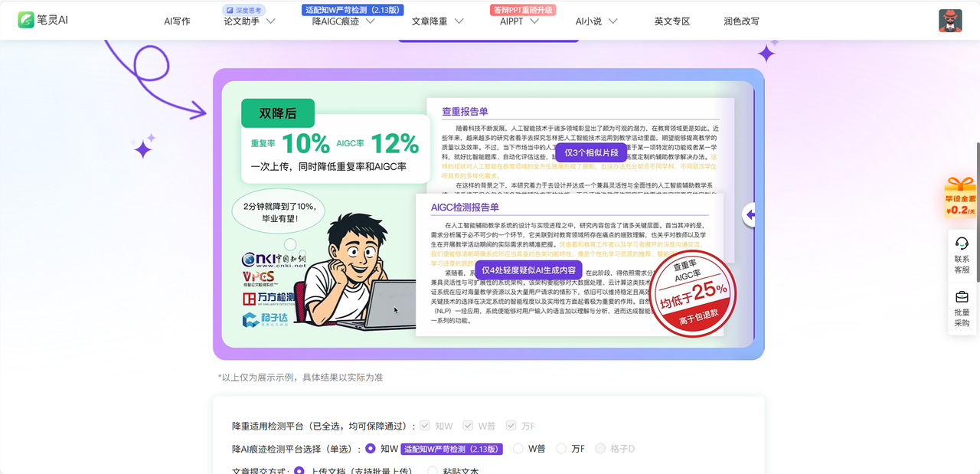Click the CNKI 中国知网 logo
Viewport: 980px width, 474px height.
coord(273,260)
